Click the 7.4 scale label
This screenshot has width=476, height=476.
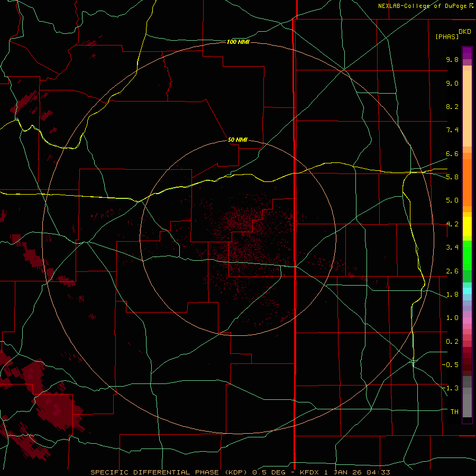tap(452, 130)
